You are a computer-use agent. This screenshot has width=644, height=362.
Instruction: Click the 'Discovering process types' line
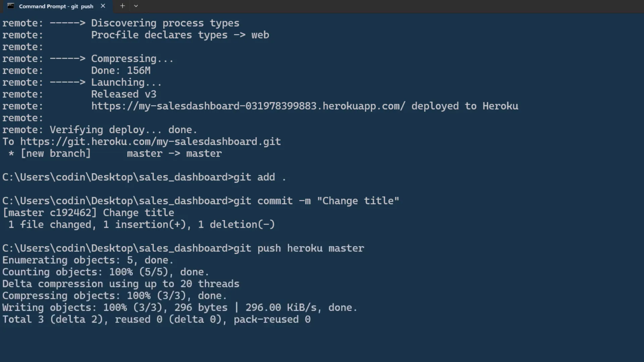pos(165,23)
